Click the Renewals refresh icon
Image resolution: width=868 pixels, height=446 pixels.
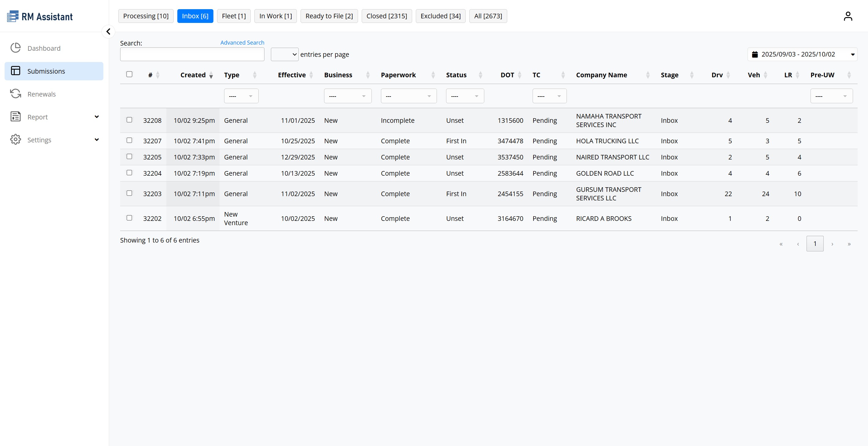(x=16, y=94)
